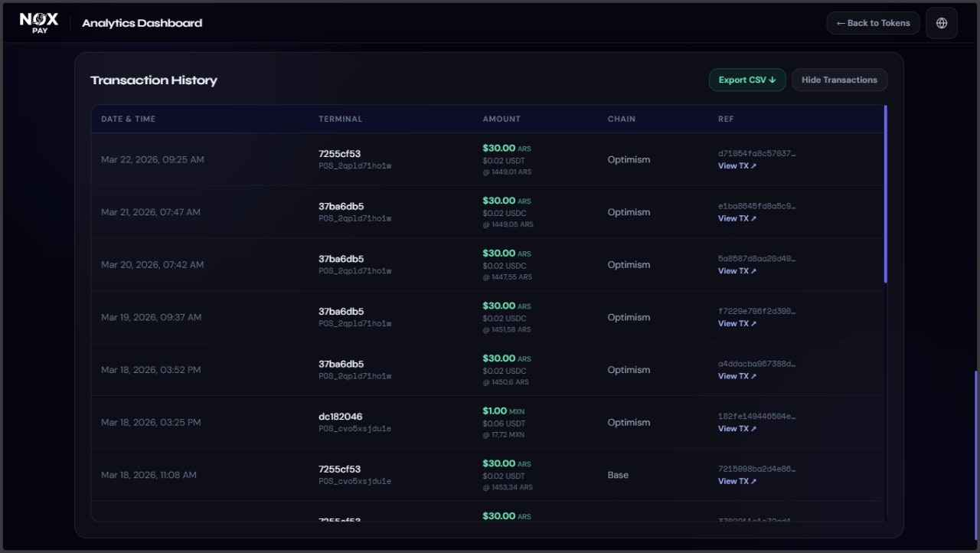Click terminal 7255cf53 in Mar 22 row

339,154
